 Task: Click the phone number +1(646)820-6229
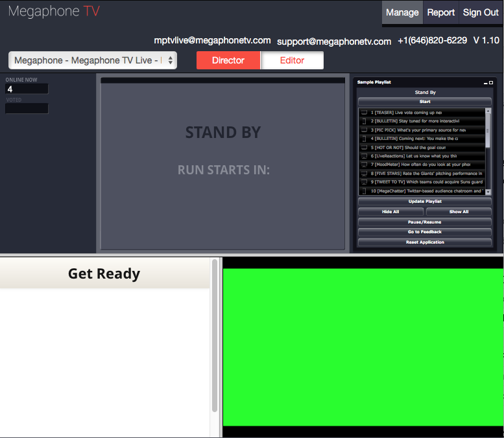(432, 40)
